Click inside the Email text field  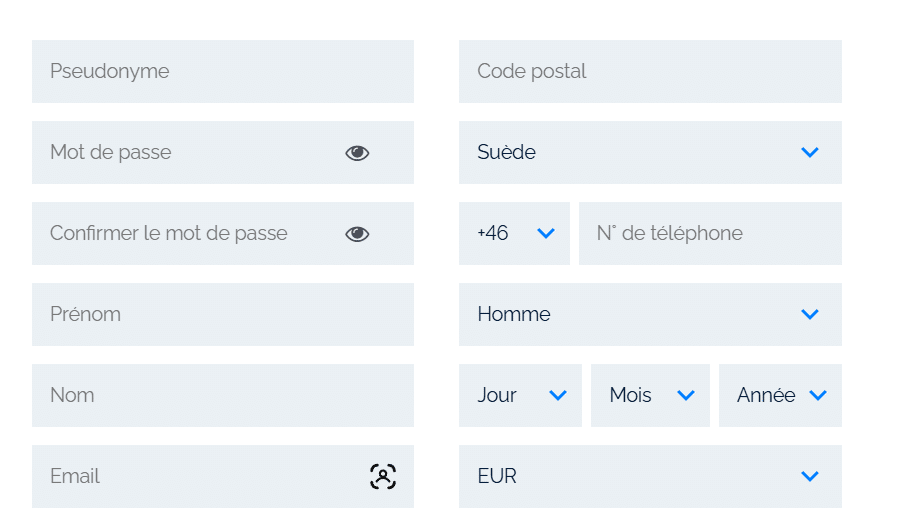pos(223,476)
